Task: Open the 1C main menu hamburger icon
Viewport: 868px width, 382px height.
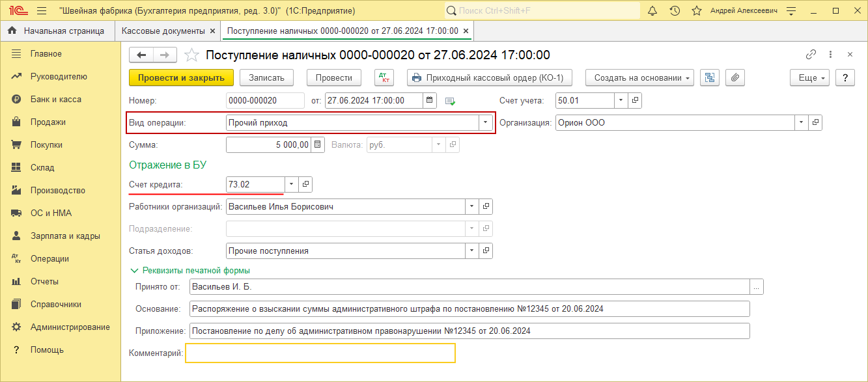Action: (42, 11)
